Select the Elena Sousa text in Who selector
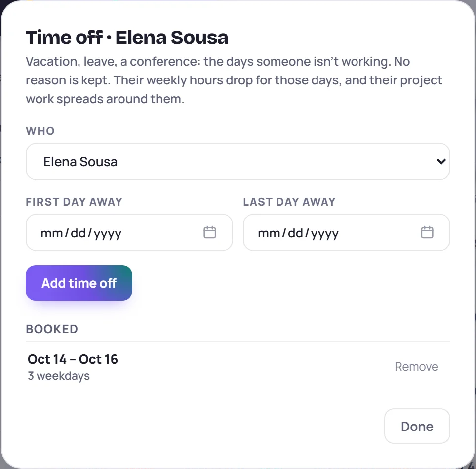 (x=80, y=162)
